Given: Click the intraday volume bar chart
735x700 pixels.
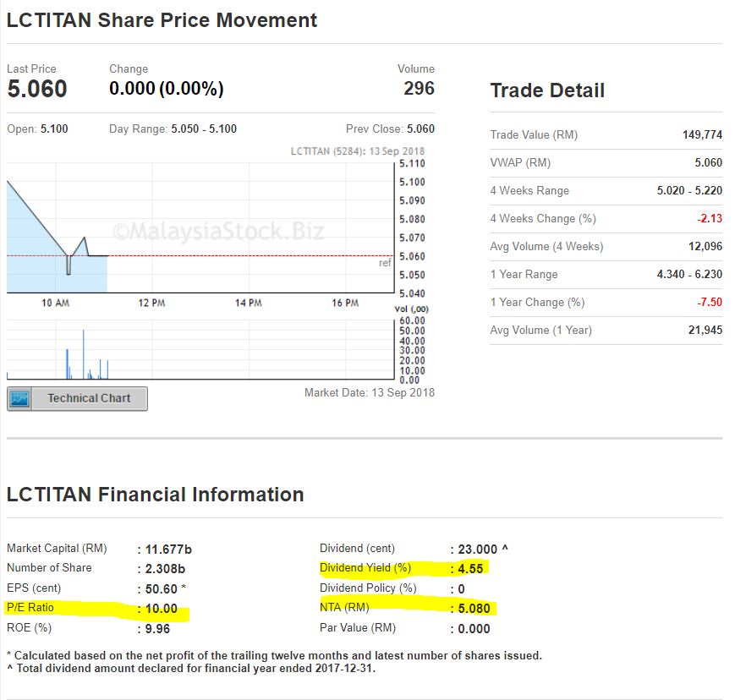Looking at the screenshot, I should (200, 349).
